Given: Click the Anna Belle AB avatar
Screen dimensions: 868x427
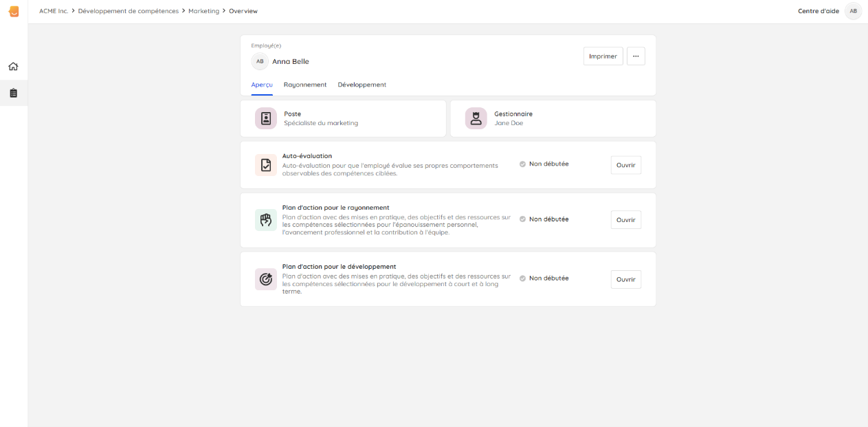Looking at the screenshot, I should pyautogui.click(x=260, y=61).
